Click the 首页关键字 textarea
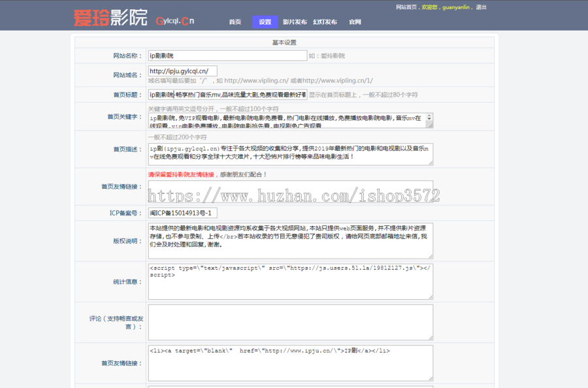The width and height of the screenshot is (588, 388). tap(291, 120)
